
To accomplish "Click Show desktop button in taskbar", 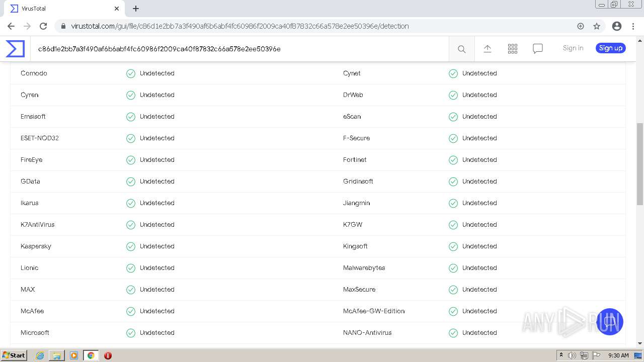I will [638, 355].
